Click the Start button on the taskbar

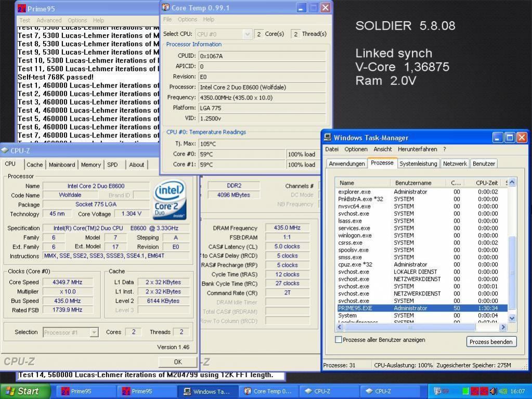[25, 391]
